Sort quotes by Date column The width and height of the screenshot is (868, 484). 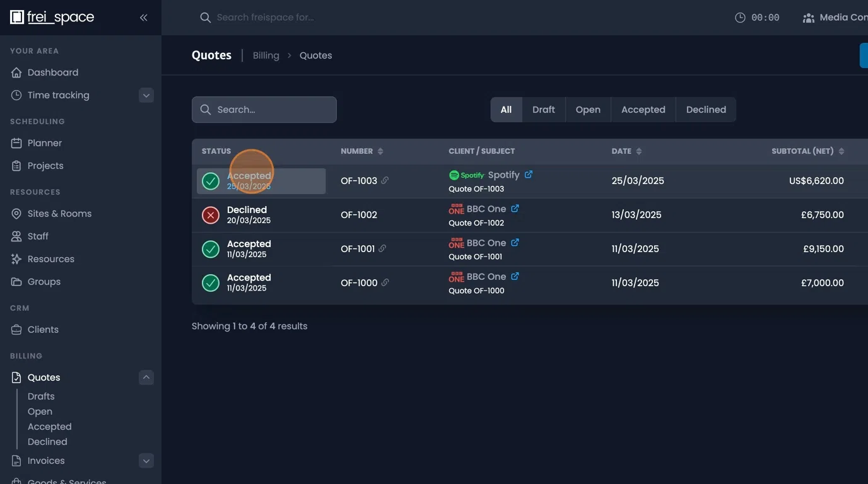[638, 151]
